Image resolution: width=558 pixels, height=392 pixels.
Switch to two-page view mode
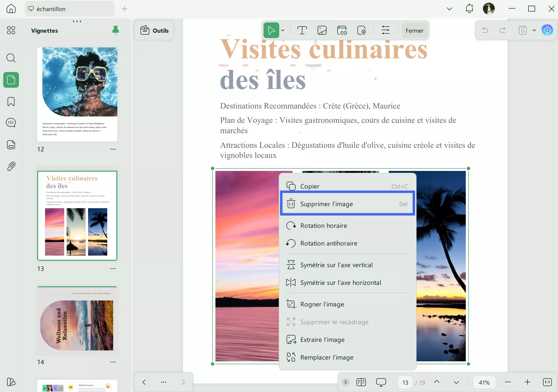361,382
